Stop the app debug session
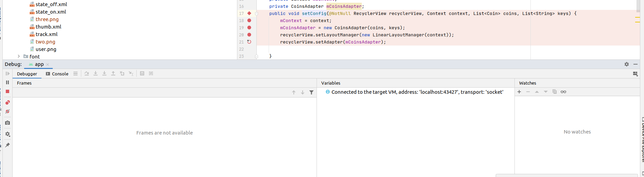Screen dimensions: 644x177 point(7,91)
